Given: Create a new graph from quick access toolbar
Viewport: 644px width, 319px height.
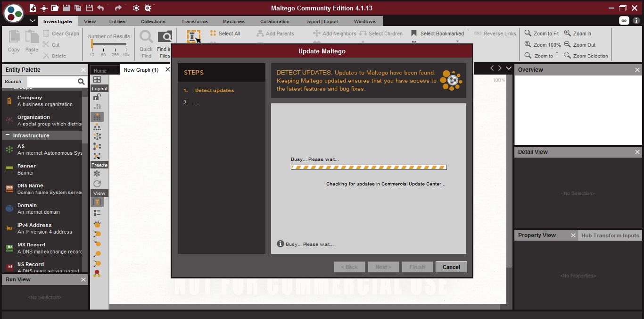Looking at the screenshot, I should point(33,8).
